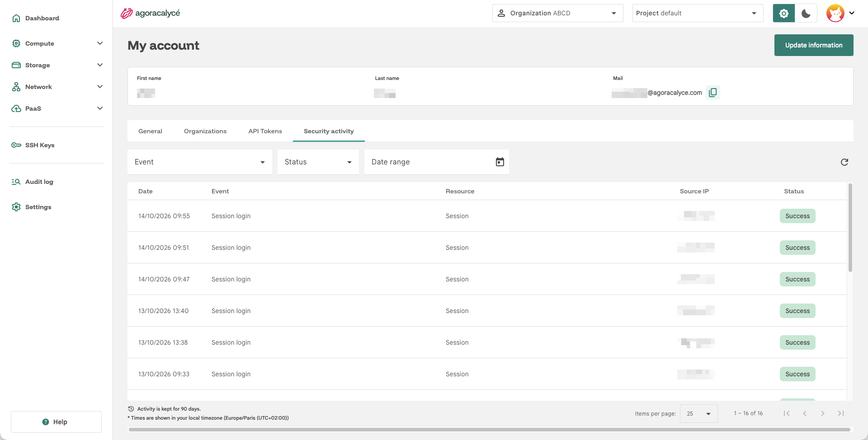Viewport: 868px width, 440px height.
Task: Click the SSH Keys key icon
Action: tap(16, 145)
